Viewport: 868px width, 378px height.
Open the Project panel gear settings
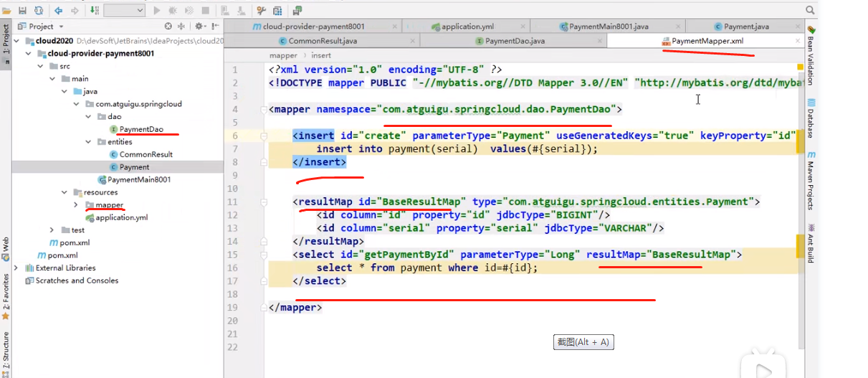tap(199, 27)
